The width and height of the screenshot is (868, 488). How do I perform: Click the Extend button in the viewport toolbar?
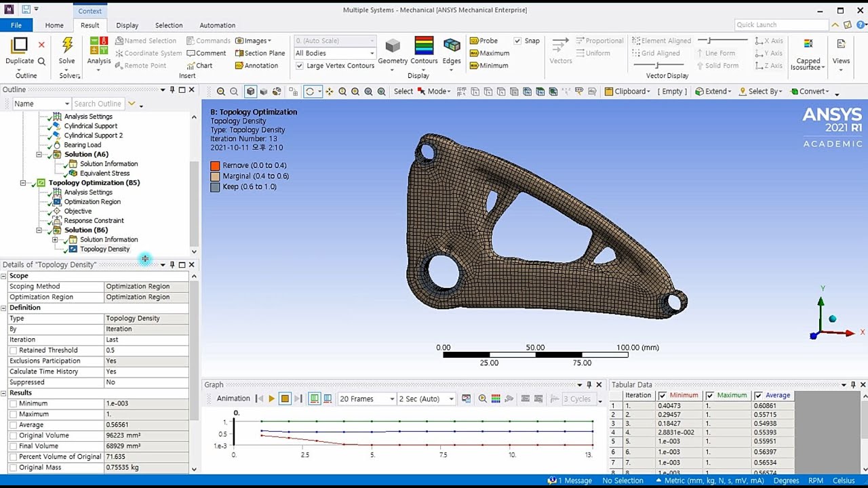coord(713,91)
